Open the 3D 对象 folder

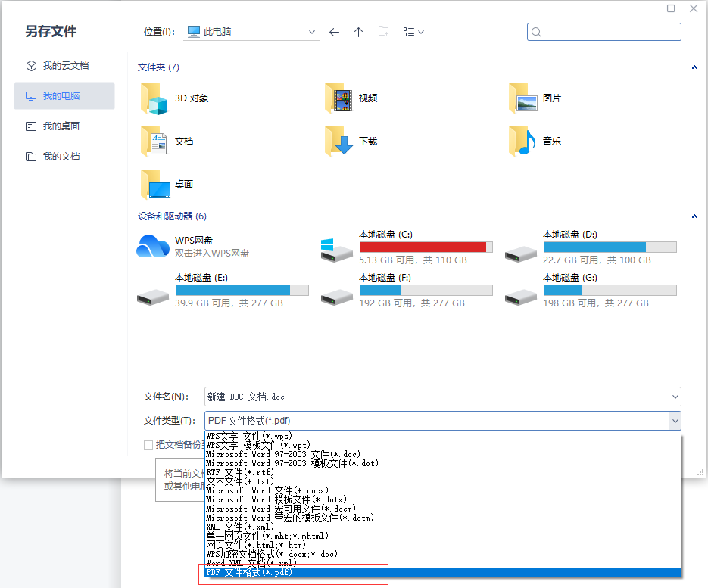(x=175, y=98)
